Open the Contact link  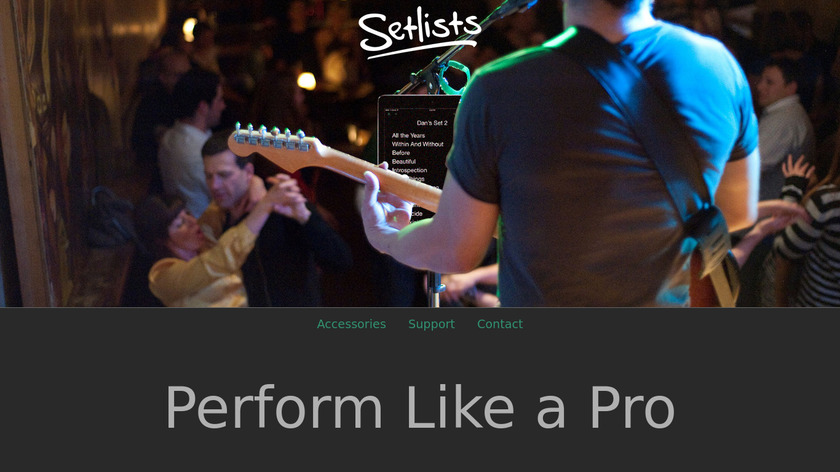coord(500,324)
